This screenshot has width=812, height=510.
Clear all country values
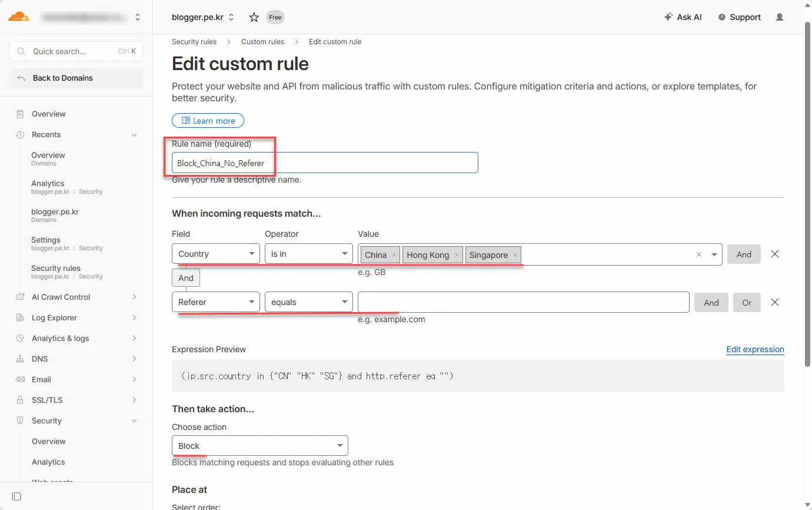point(699,254)
